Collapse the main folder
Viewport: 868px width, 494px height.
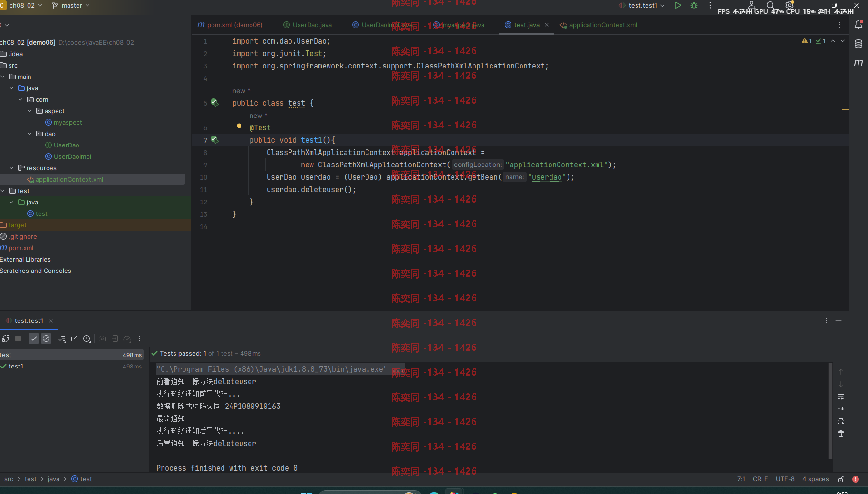3,77
